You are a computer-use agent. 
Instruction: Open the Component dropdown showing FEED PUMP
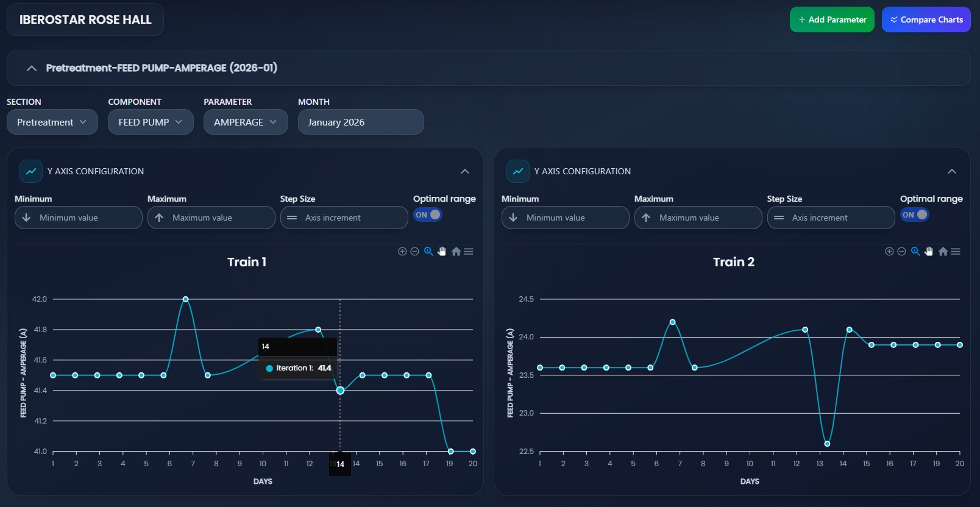click(x=151, y=122)
